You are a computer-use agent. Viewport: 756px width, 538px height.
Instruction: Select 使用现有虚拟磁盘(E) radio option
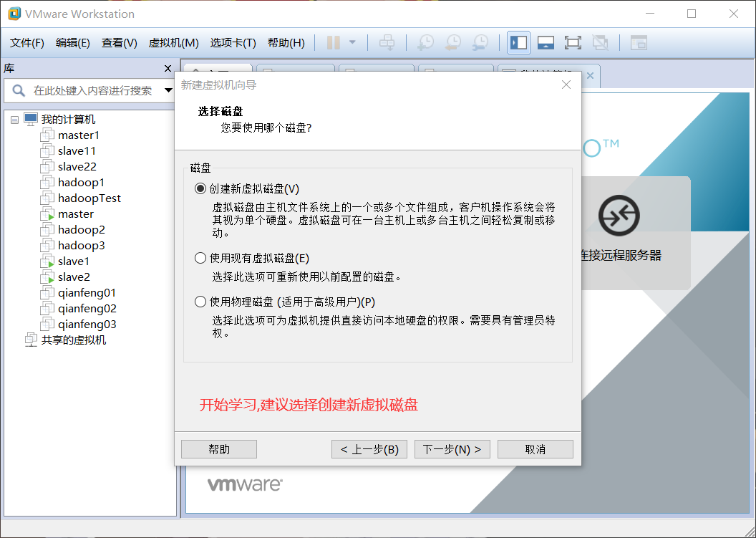(200, 258)
